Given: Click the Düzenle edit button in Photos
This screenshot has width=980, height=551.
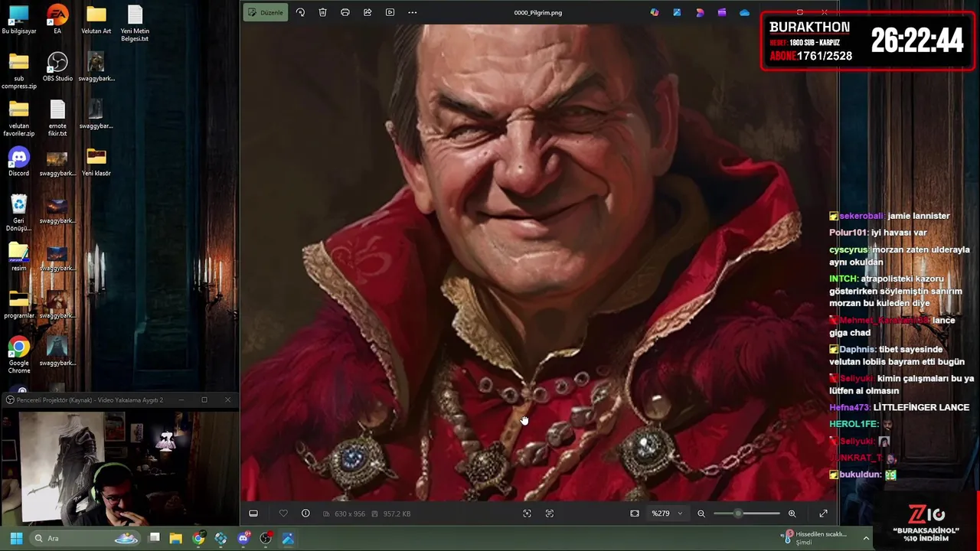Looking at the screenshot, I should coord(266,12).
